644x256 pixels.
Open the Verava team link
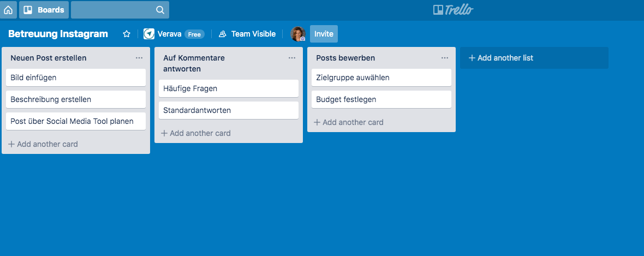(169, 34)
